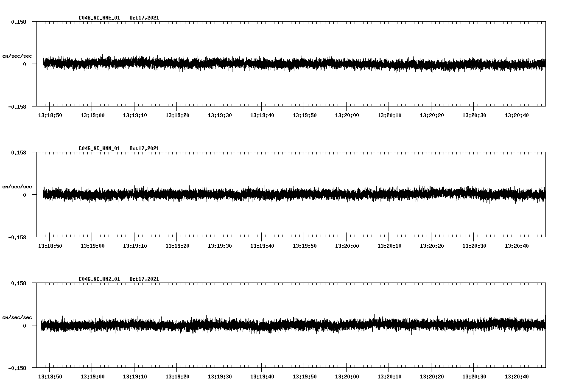Select 13:18:50 time label on HNE plot

click(x=50, y=115)
